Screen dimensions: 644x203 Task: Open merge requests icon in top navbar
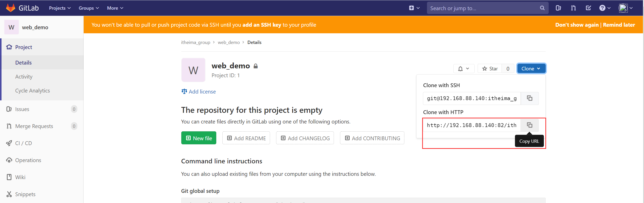click(573, 8)
